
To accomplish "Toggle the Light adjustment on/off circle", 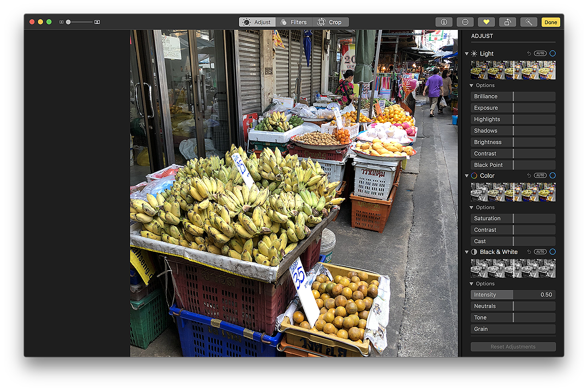I will pos(553,53).
